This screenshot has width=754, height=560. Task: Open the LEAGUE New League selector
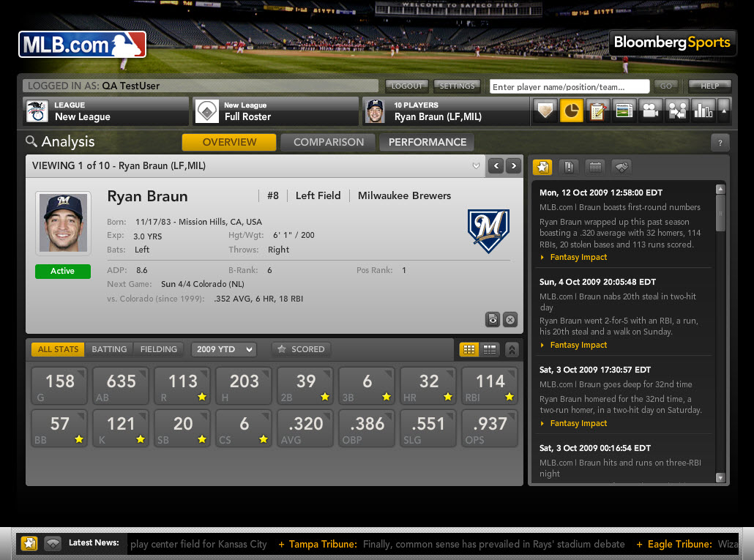pyautogui.click(x=105, y=111)
